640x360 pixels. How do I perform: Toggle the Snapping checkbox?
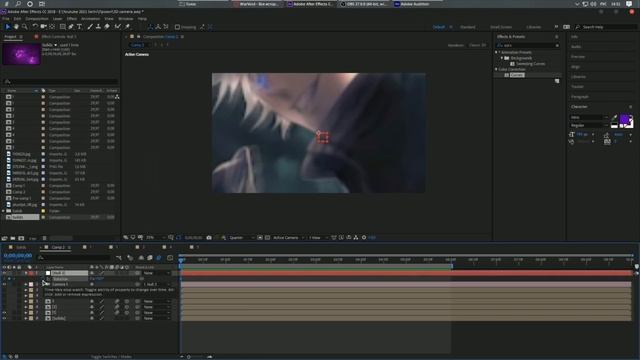[x=178, y=27]
